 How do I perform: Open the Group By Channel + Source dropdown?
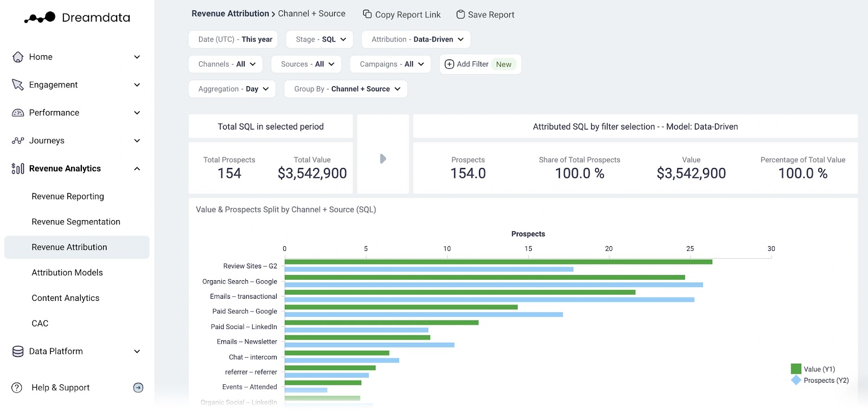click(346, 89)
